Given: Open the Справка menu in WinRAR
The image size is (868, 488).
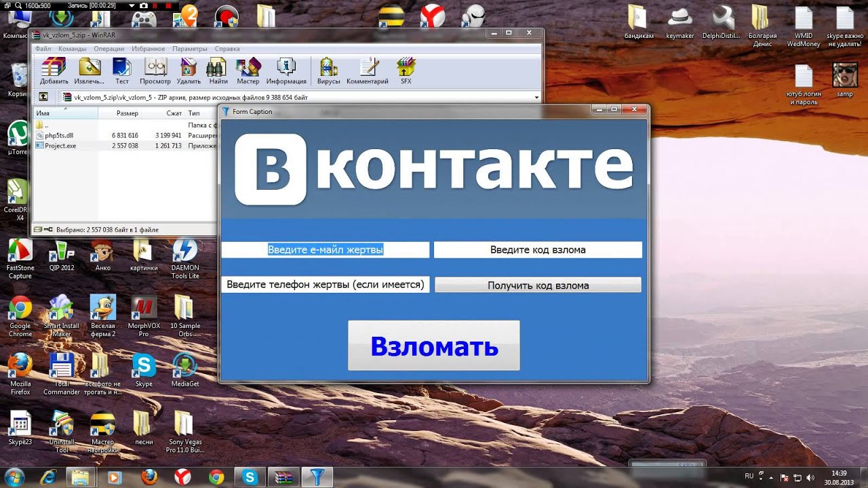Looking at the screenshot, I should coord(227,49).
